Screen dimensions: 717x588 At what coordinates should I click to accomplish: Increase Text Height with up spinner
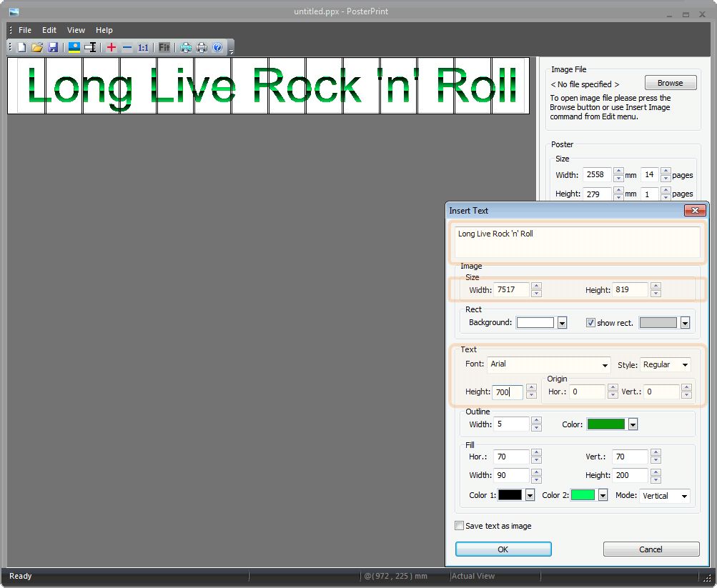point(531,388)
